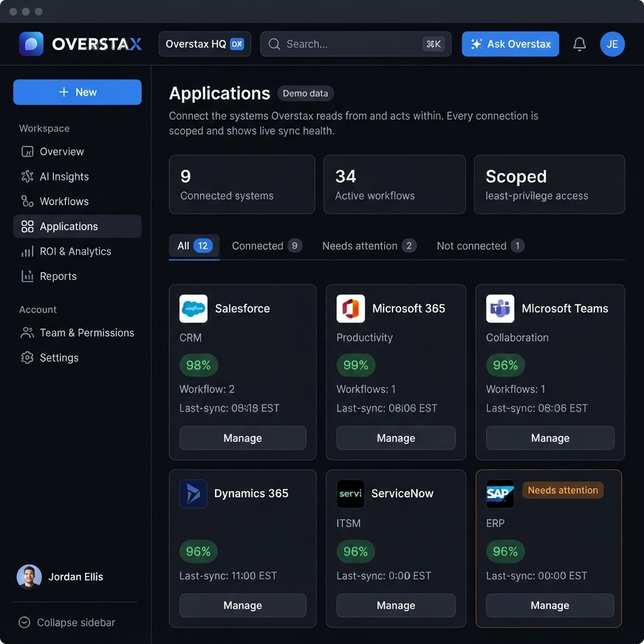Screen dimensions: 644x644
Task: Click the Microsoft 365 logo
Action: coord(350,308)
